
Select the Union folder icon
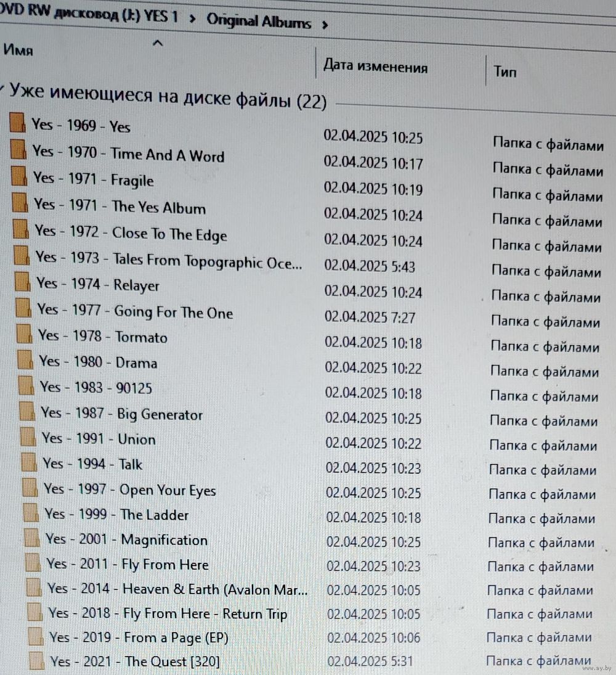(x=28, y=436)
